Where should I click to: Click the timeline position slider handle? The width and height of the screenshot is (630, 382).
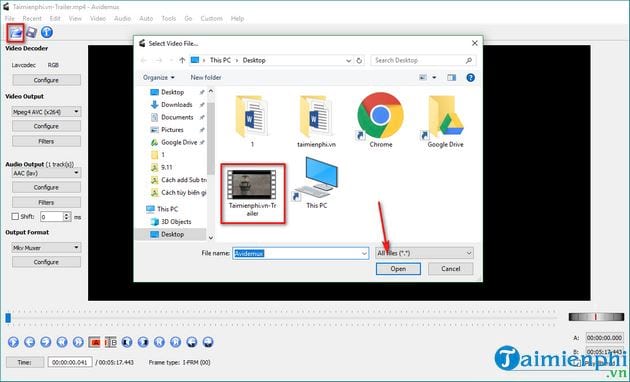[x=8, y=318]
